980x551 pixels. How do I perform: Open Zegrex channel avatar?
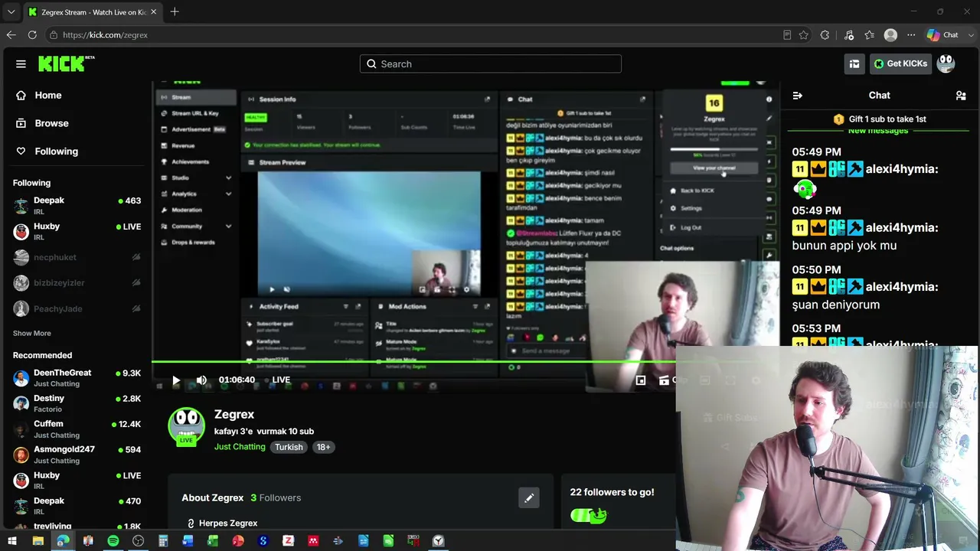[186, 425]
